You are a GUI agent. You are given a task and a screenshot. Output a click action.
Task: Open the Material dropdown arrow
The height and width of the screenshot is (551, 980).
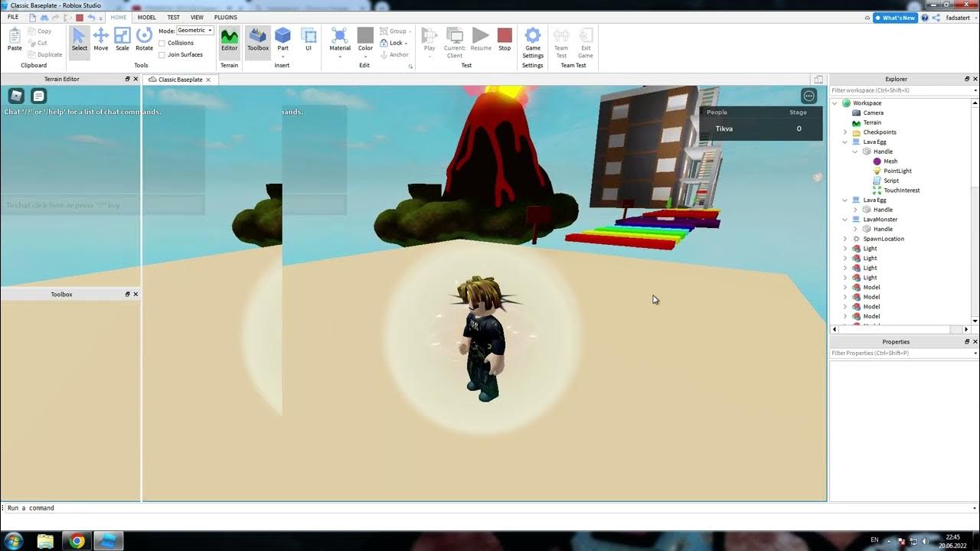coord(340,56)
